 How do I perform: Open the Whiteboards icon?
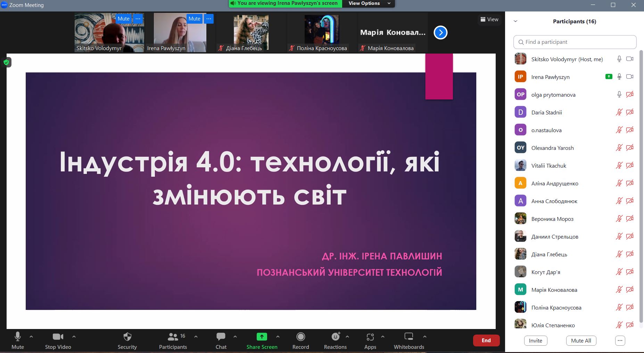(x=409, y=337)
